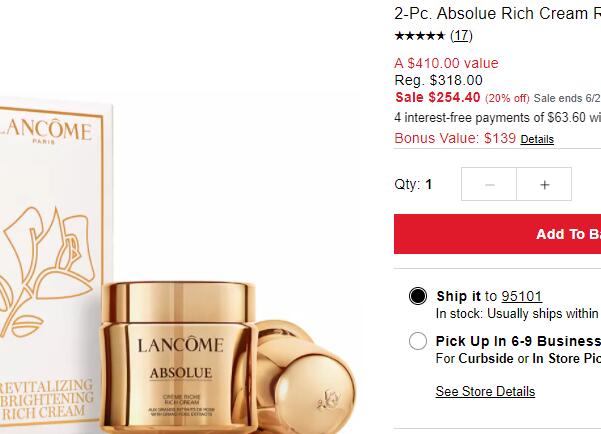601x434 pixels.
Task: Click the five-star rating icons
Action: (x=419, y=36)
